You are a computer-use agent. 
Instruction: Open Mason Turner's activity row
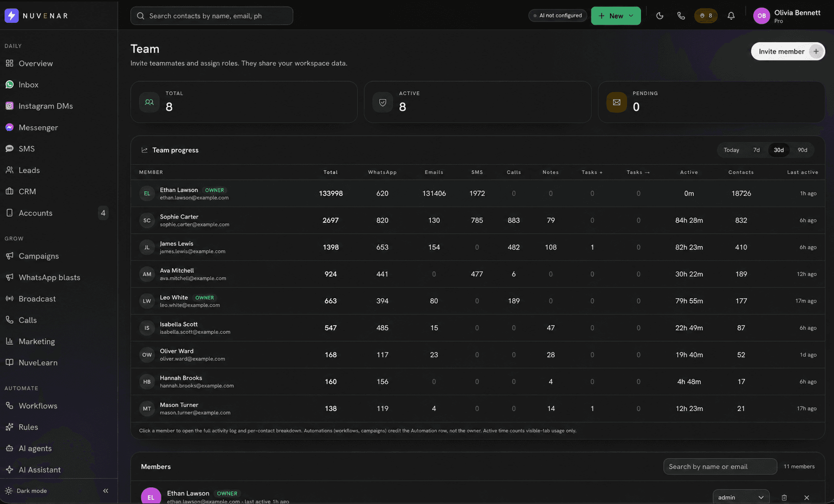tap(478, 408)
